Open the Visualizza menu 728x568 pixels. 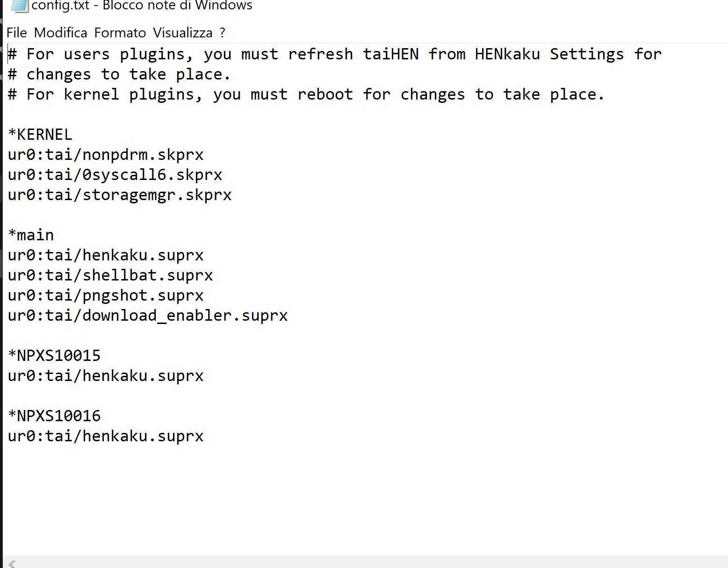tap(182, 33)
